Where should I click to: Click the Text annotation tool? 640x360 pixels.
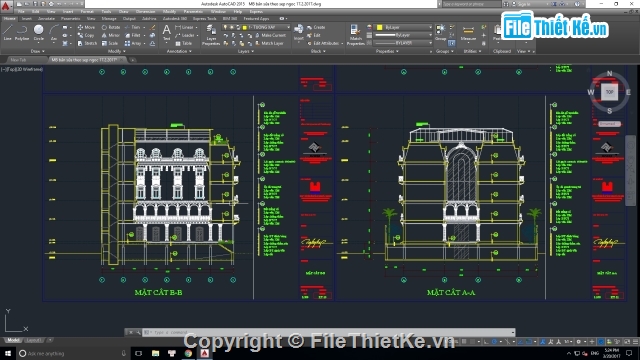[x=167, y=33]
